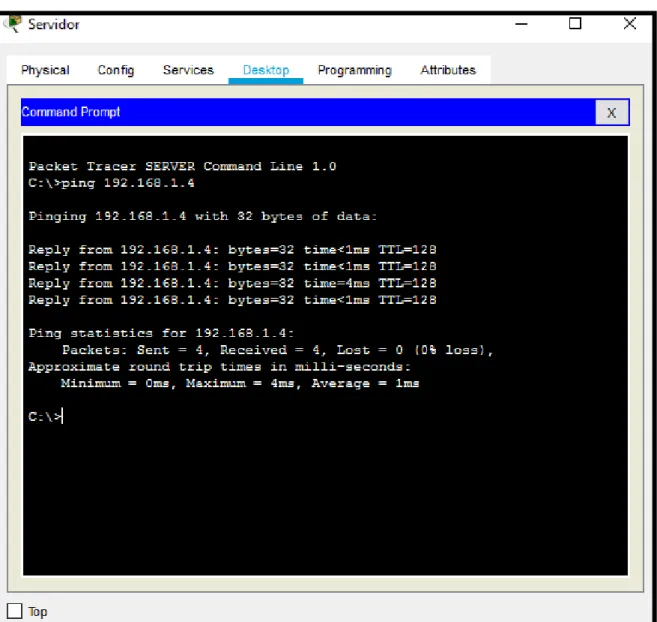Click 'Ping statistics for 192.168.1.4' line
The height and width of the screenshot is (622, 657).
(161, 333)
